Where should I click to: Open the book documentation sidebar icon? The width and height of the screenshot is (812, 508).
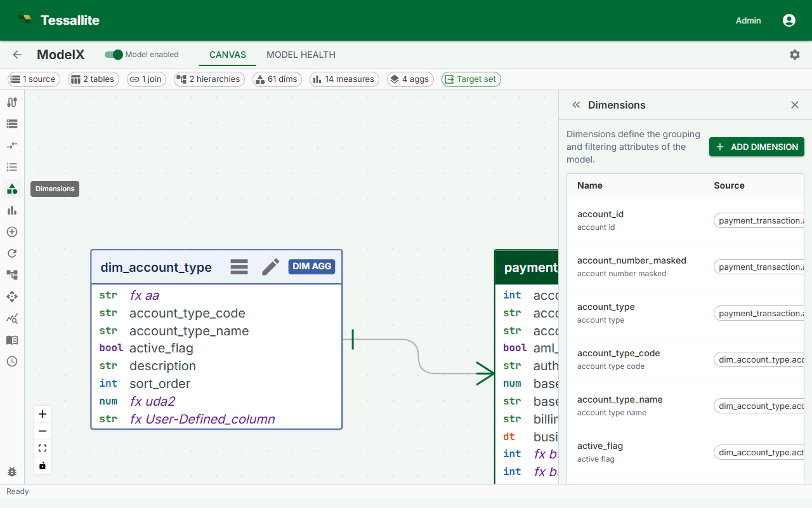click(12, 340)
